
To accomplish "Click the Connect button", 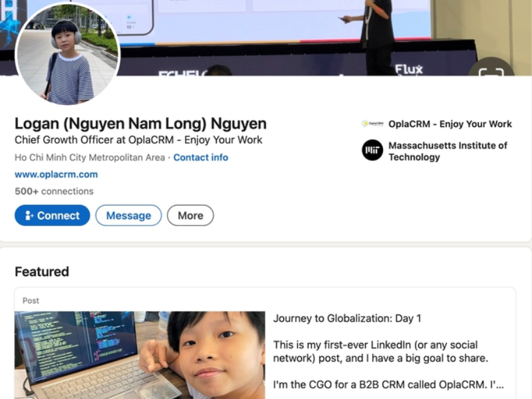I will 53,215.
